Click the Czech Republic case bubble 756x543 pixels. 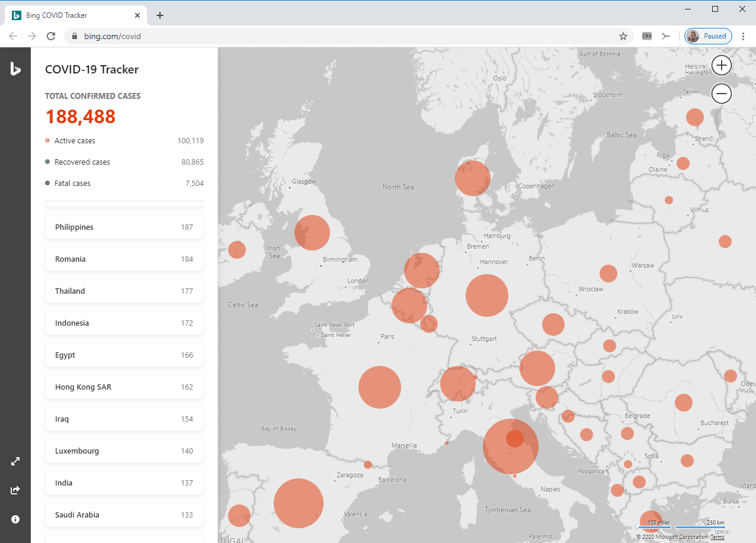point(553,324)
